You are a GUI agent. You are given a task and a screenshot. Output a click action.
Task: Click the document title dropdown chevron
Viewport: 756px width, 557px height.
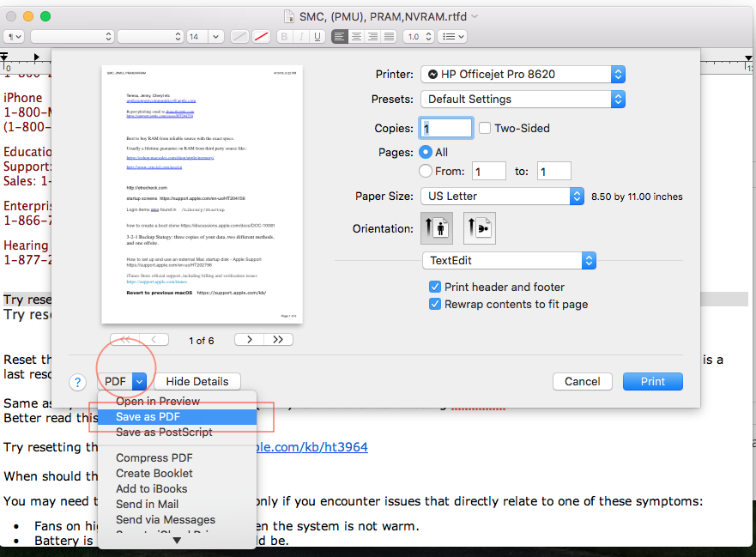(475, 16)
